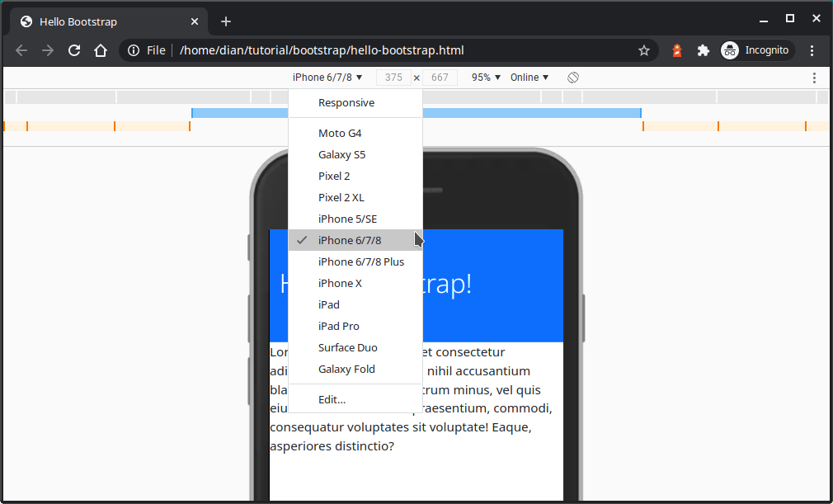This screenshot has height=504, width=833.
Task: Expand the iPhone 6/7/8 device dropdown
Action: [x=327, y=78]
